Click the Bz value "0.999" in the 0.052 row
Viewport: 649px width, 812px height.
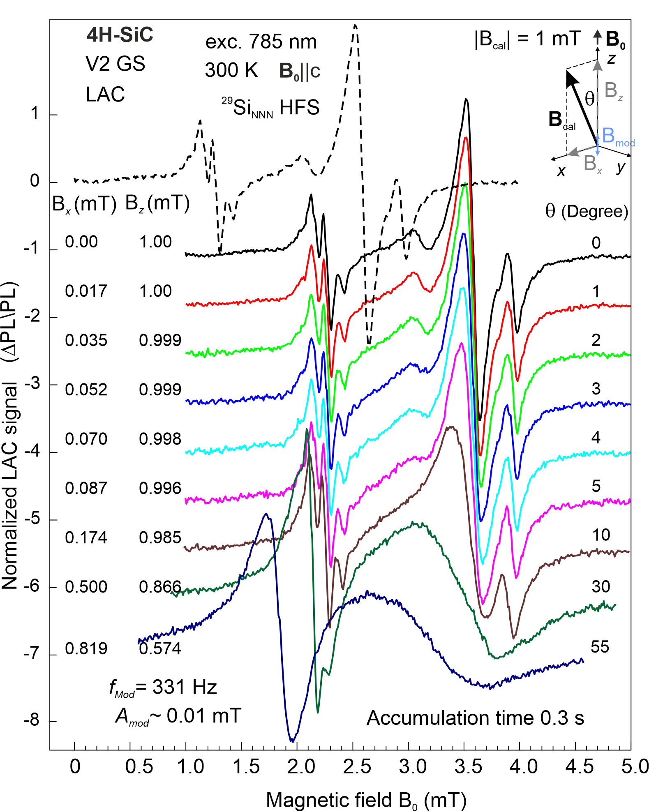160,390
